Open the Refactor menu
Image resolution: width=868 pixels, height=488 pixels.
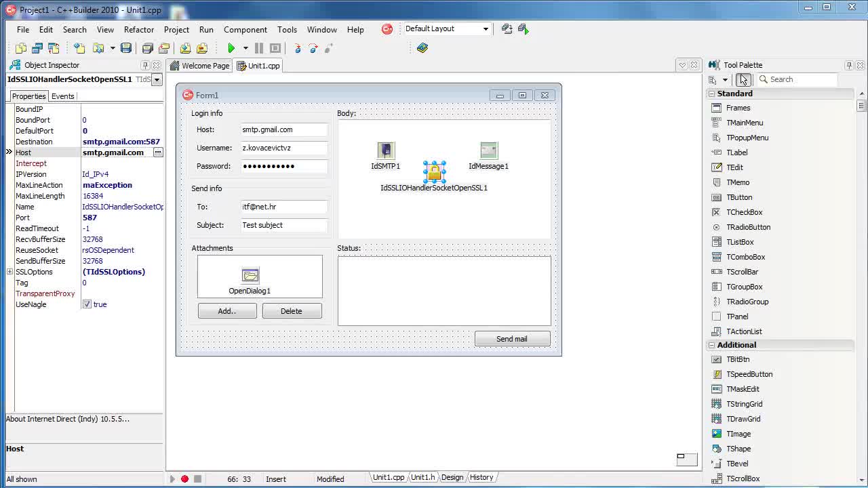click(138, 29)
